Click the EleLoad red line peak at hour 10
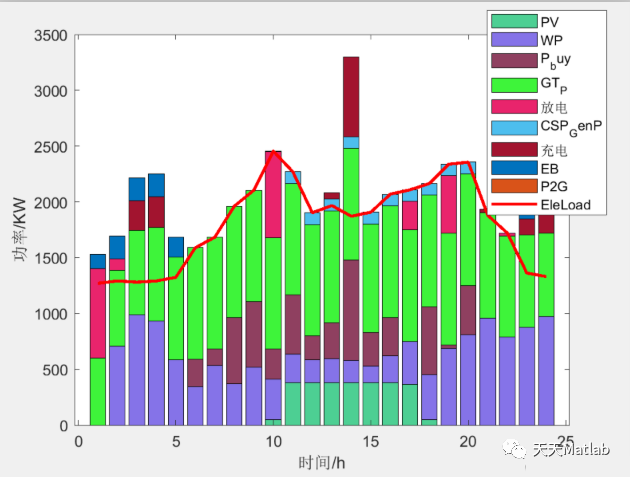Image resolution: width=630 pixels, height=477 pixels. pyautogui.click(x=274, y=151)
